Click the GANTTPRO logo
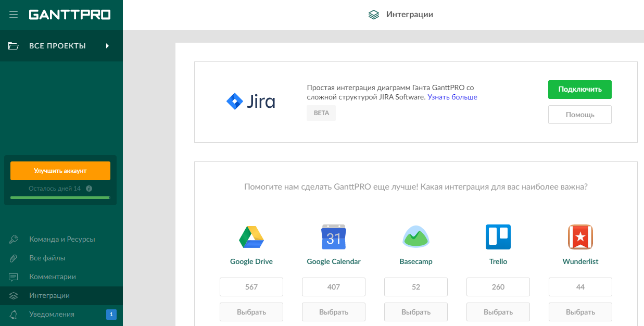 coord(70,14)
